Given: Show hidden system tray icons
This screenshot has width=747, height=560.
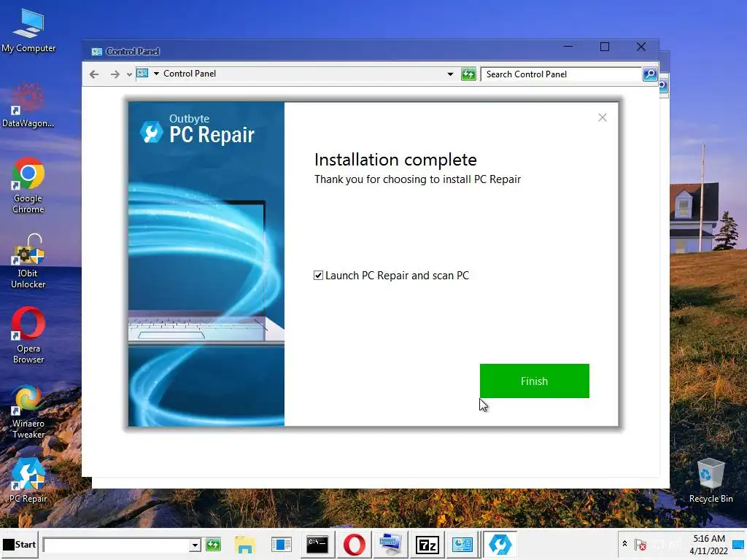Looking at the screenshot, I should point(624,544).
